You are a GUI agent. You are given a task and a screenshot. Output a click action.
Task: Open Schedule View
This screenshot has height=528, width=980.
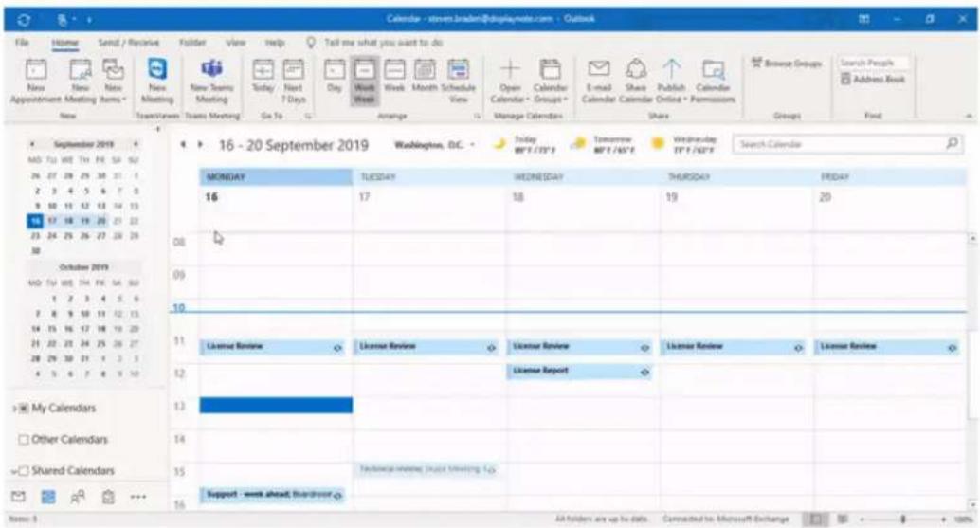click(458, 82)
